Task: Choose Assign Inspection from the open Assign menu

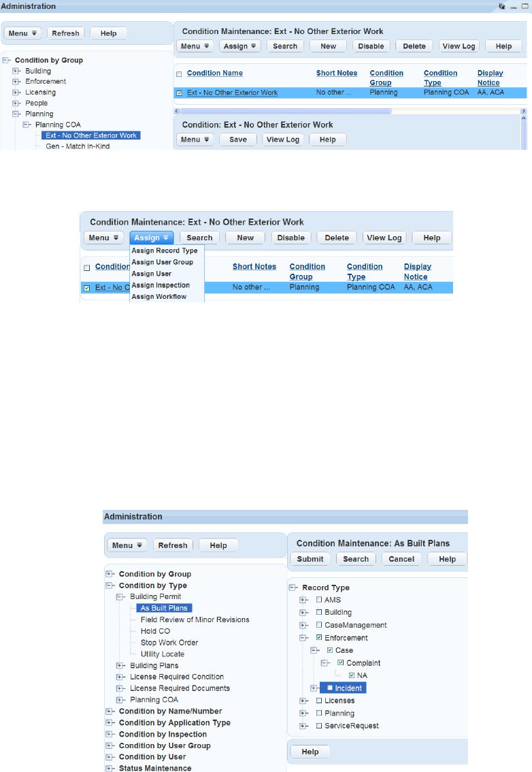Action: click(161, 285)
